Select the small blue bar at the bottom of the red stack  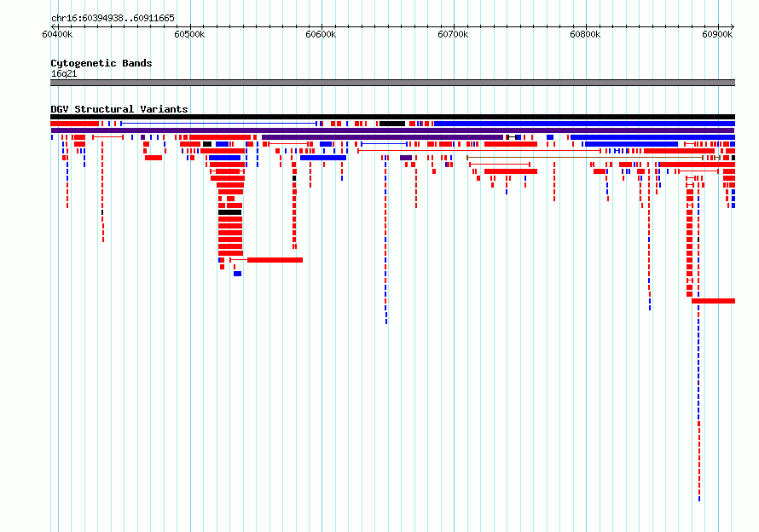tap(237, 274)
